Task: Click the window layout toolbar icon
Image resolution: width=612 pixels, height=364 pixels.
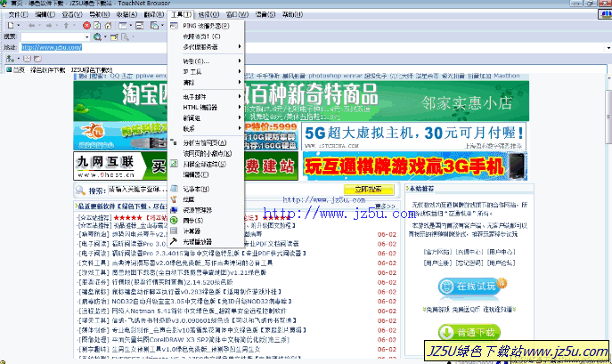Action: click(x=123, y=26)
